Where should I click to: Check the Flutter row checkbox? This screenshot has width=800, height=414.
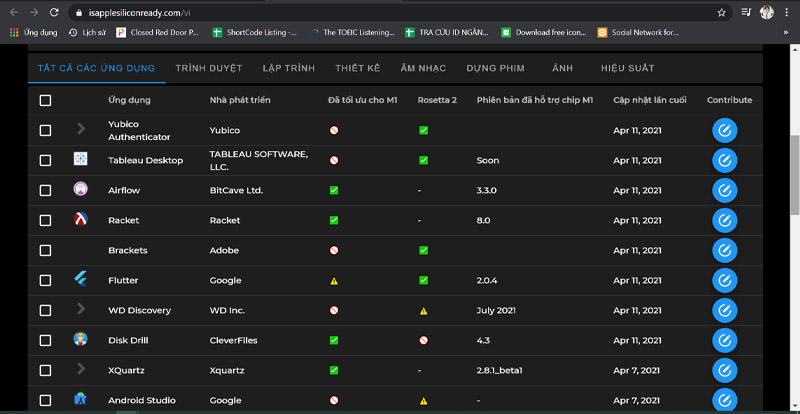(45, 280)
